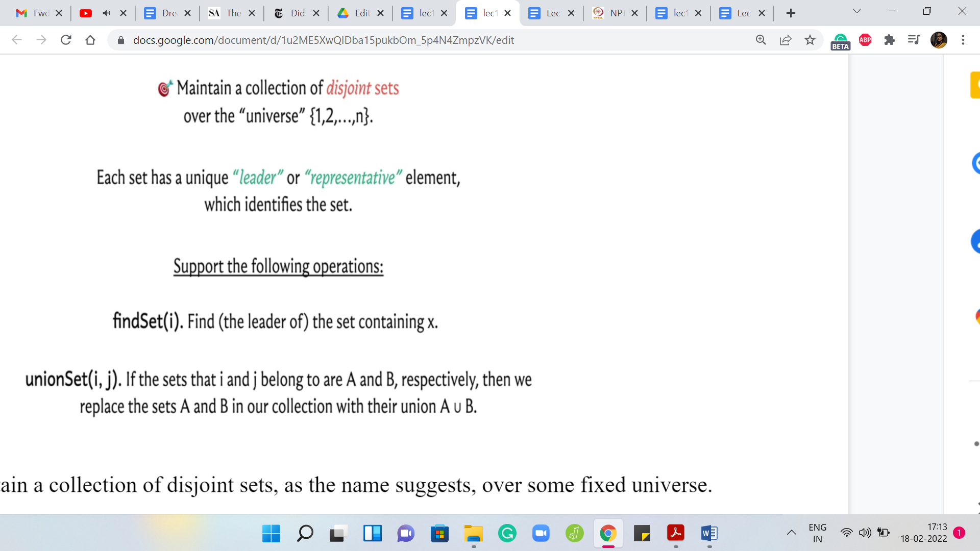Open the tab search dropdown arrow
Viewport: 980px width, 551px height.
[x=857, y=11]
